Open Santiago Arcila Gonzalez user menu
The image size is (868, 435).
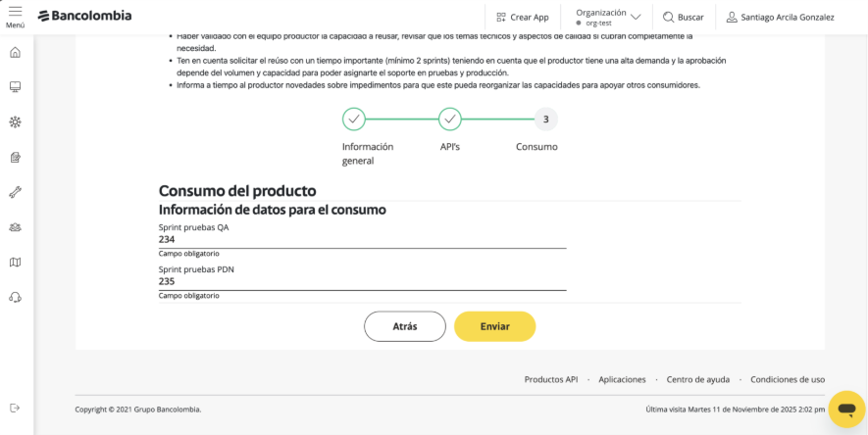click(x=781, y=17)
